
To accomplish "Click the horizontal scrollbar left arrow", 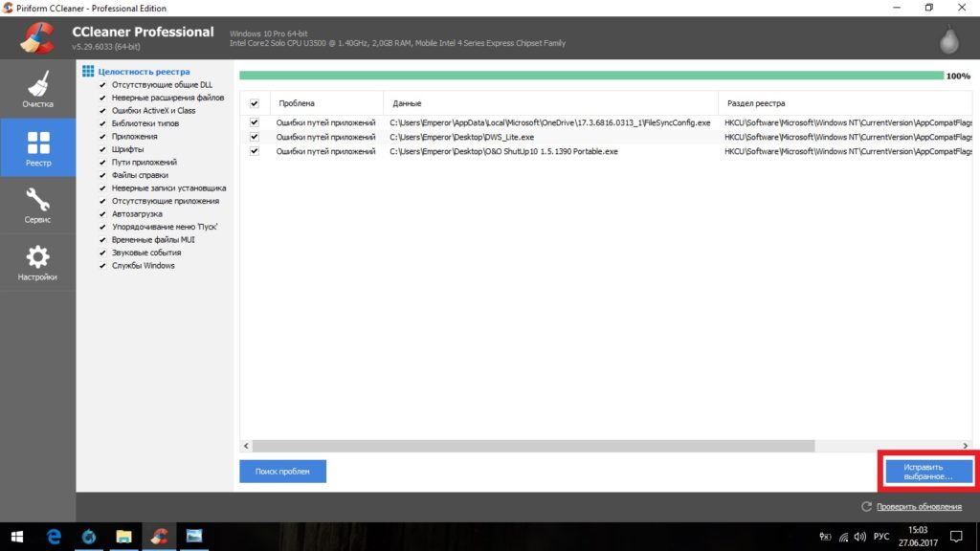I will point(246,446).
